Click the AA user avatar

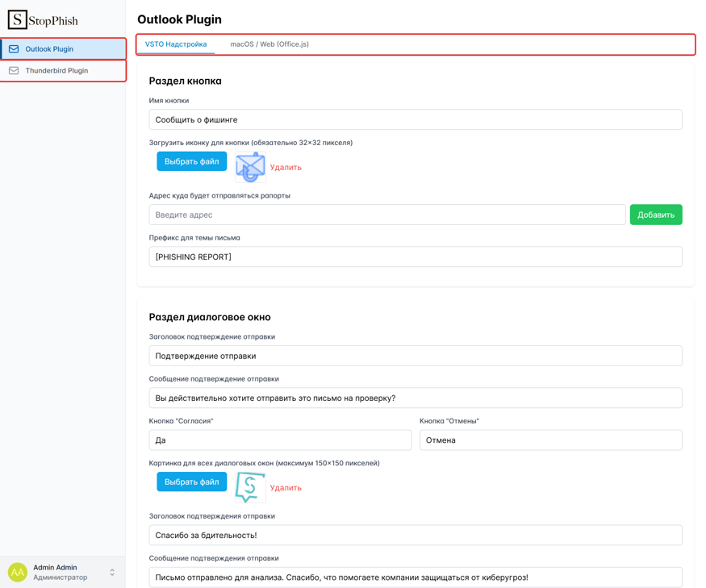pos(18,572)
